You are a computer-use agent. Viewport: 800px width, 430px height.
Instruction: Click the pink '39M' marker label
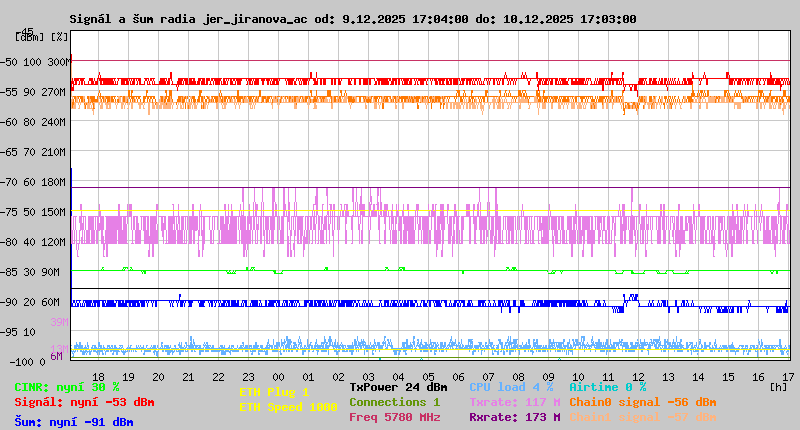tap(59, 322)
